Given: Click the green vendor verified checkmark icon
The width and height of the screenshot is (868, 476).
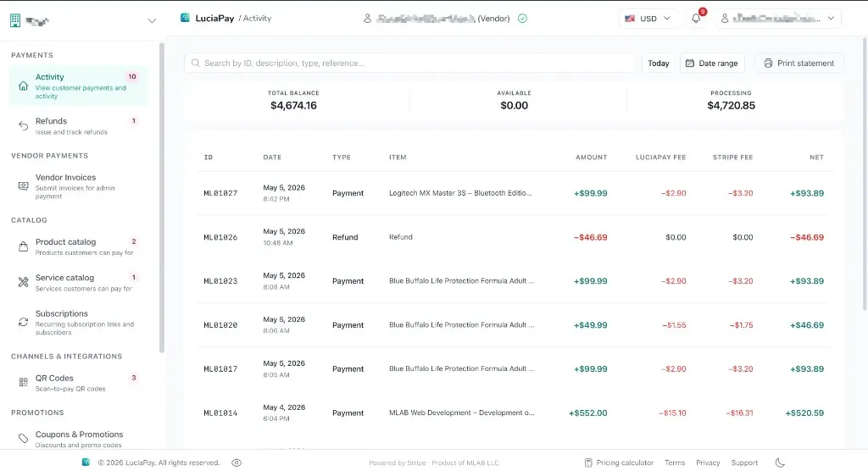Looking at the screenshot, I should pos(522,19).
